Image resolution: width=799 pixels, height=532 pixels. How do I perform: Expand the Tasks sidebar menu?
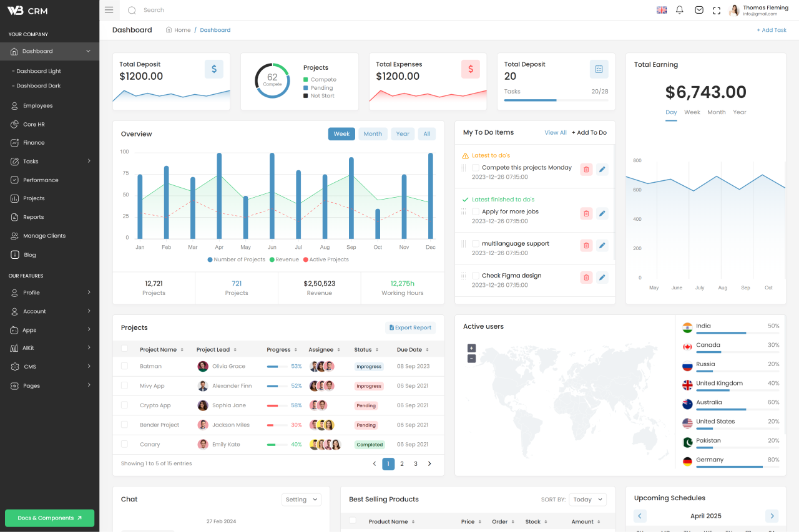tap(89, 161)
